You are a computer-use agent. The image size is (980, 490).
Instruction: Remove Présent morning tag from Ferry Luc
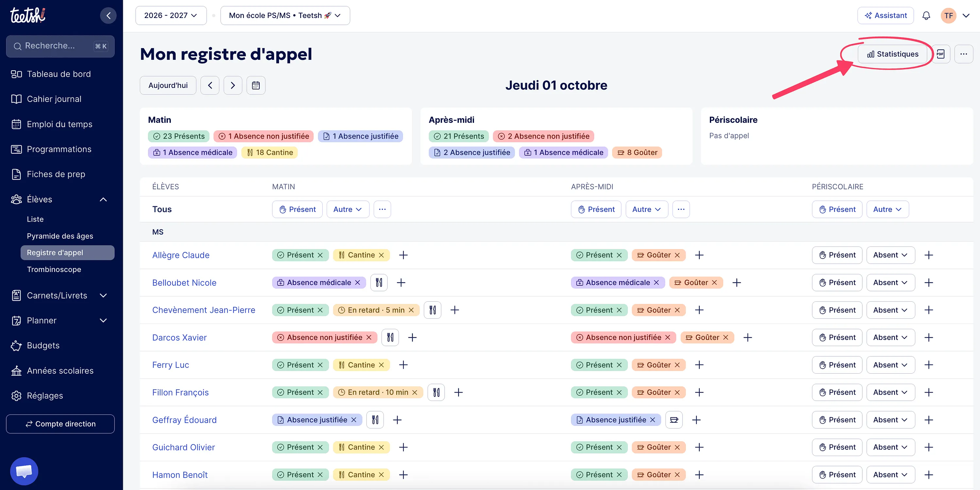point(320,365)
